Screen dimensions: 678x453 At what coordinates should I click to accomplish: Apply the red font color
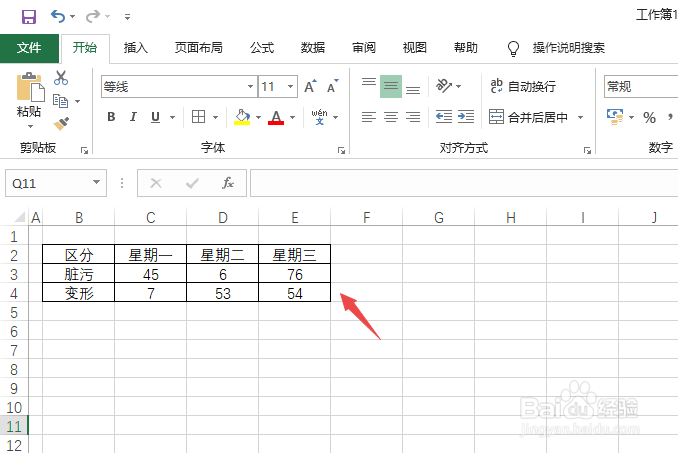(x=276, y=117)
